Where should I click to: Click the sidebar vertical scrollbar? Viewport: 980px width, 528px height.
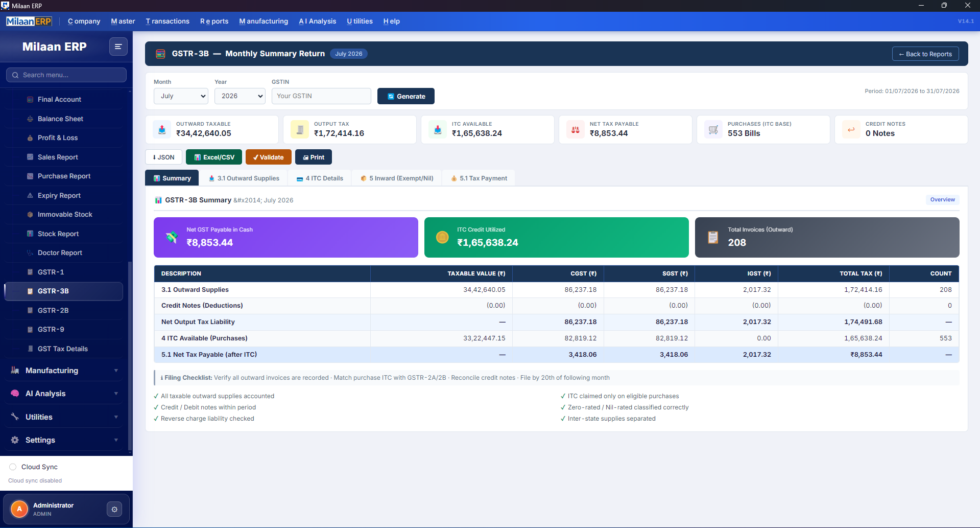[130, 356]
